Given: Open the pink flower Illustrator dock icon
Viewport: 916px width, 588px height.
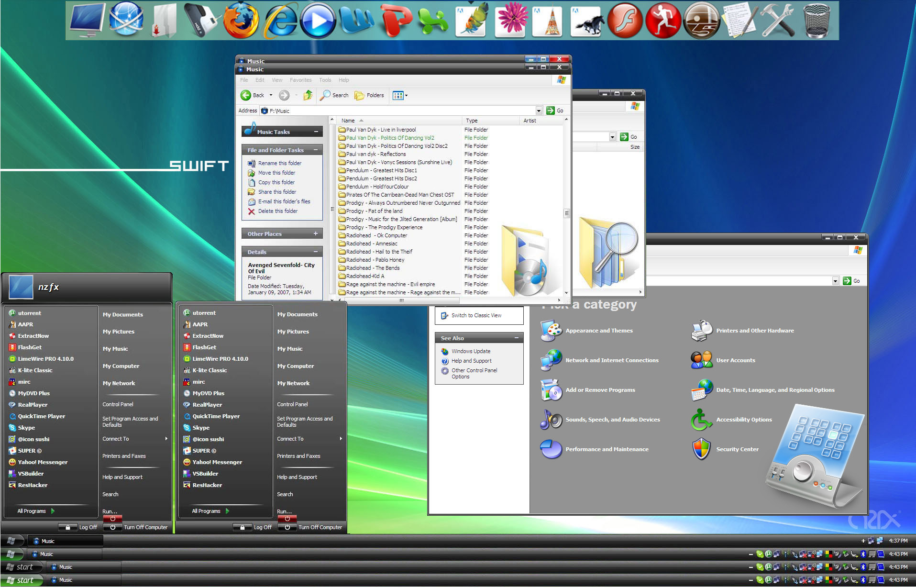Looking at the screenshot, I should pos(511,20).
